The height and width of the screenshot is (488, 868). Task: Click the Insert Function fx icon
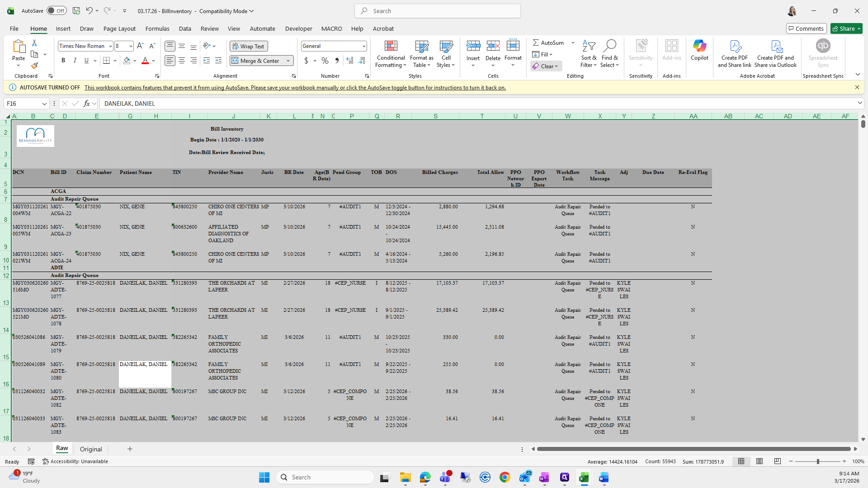tap(86, 103)
